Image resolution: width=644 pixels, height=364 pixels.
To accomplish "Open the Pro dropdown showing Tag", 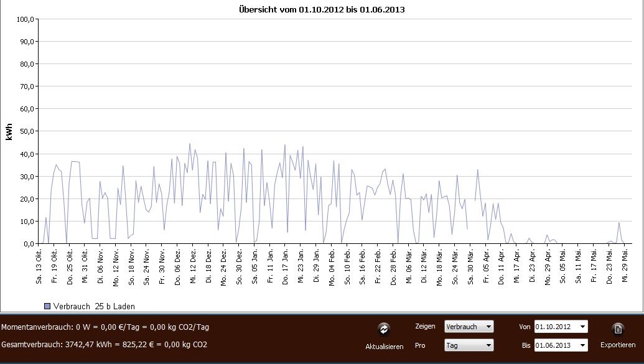I will click(x=469, y=345).
